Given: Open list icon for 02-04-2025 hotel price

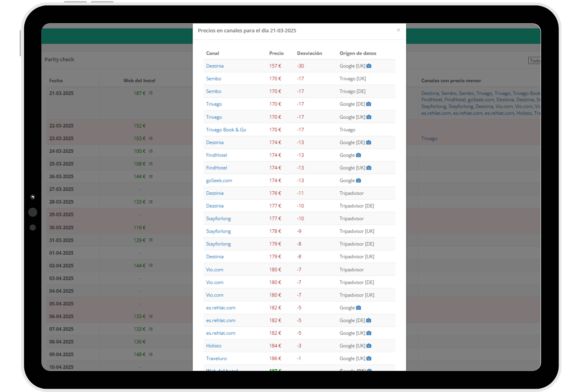Looking at the screenshot, I should [151, 266].
